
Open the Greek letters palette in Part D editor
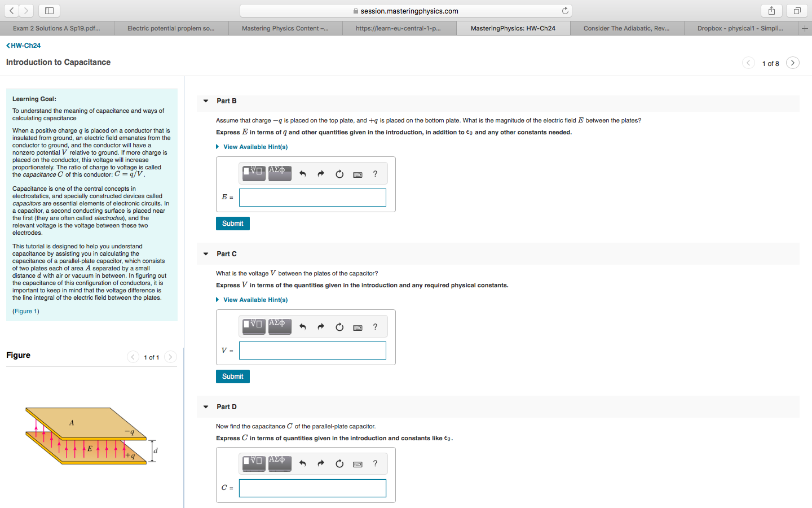click(x=280, y=463)
